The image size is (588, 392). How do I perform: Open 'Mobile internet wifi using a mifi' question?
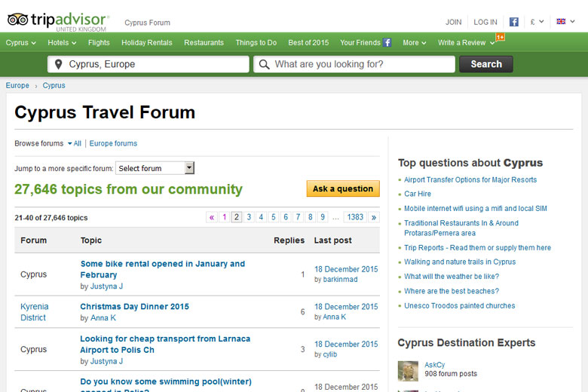(x=476, y=209)
